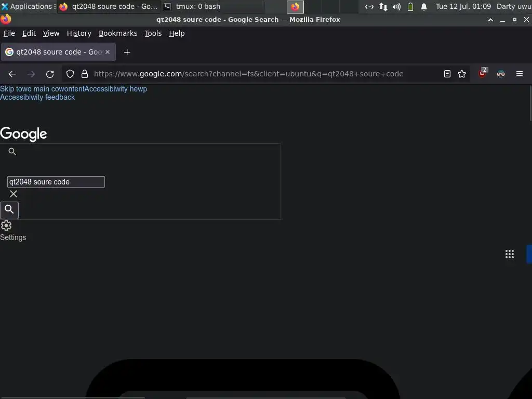Open a new tab with the plus button

click(127, 52)
